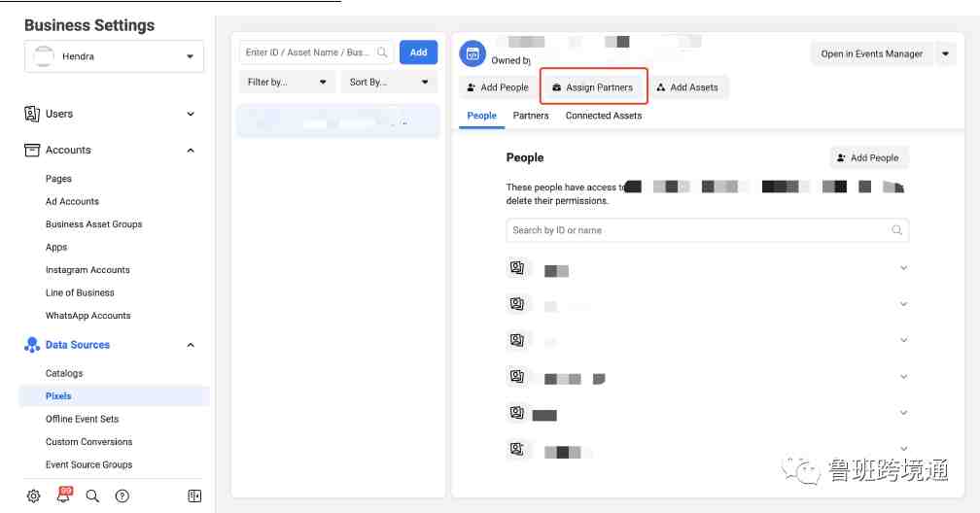The image size is (980, 513).
Task: Open Catalogs under Data Sources
Action: (64, 373)
